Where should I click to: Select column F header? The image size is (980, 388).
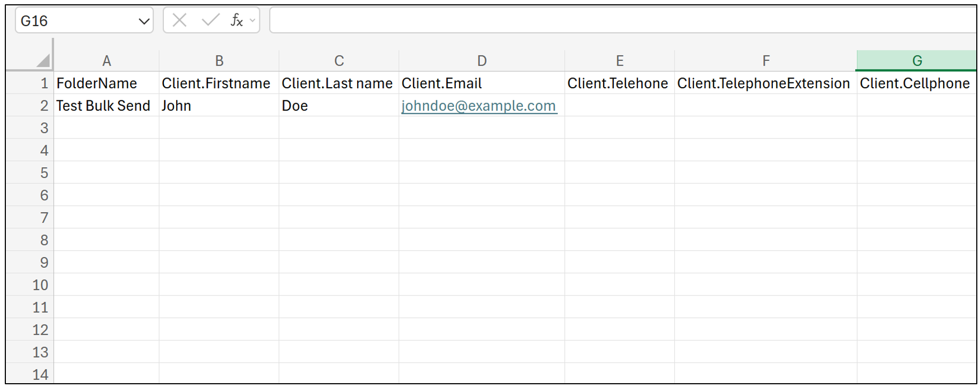pos(765,60)
